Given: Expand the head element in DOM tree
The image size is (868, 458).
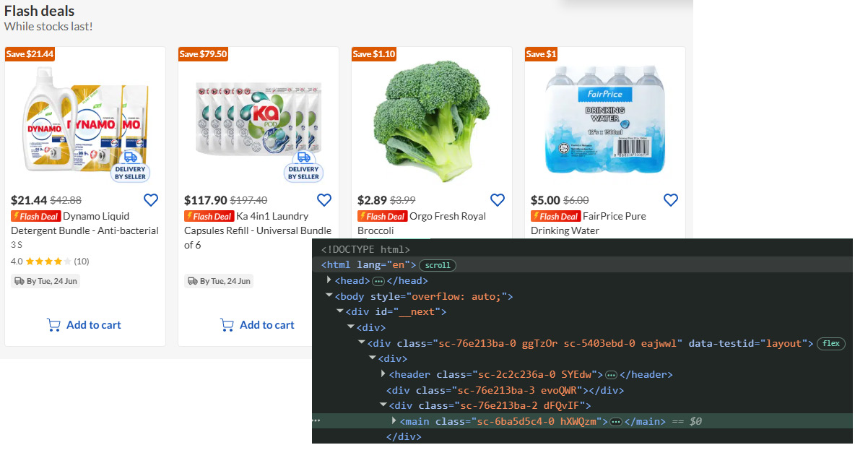Looking at the screenshot, I should coord(329,280).
